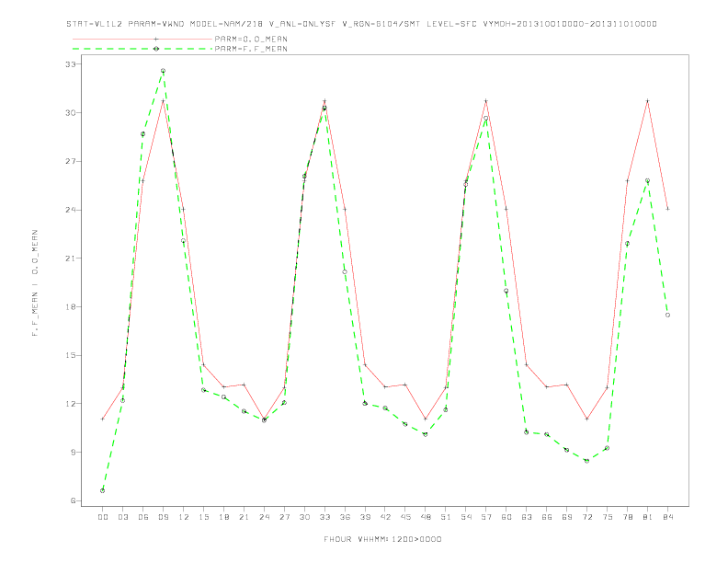The image size is (728, 563).
Task: Click the red O_MEAN peak marker at hour 81
Action: (648, 101)
